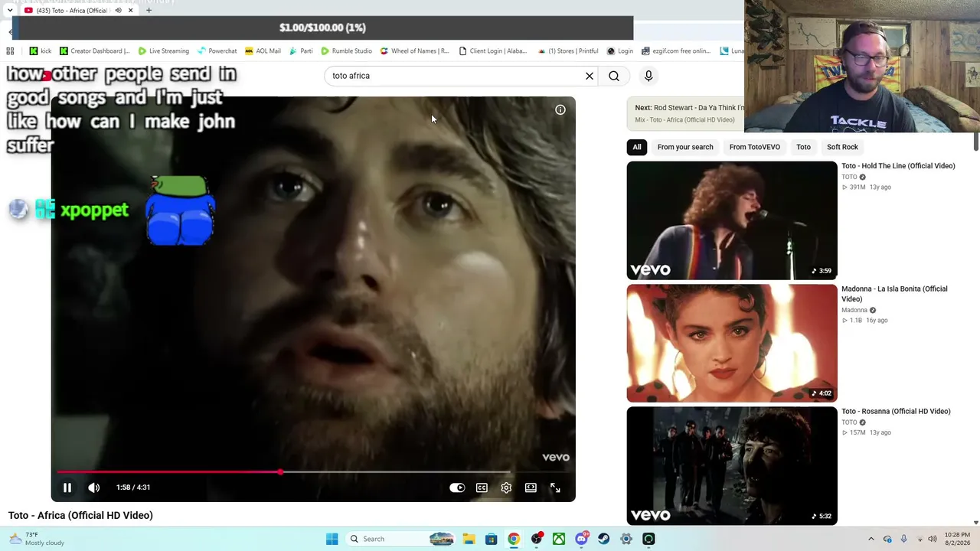This screenshot has height=551, width=980.
Task: Select the 'From your search' chip
Action: (x=685, y=147)
